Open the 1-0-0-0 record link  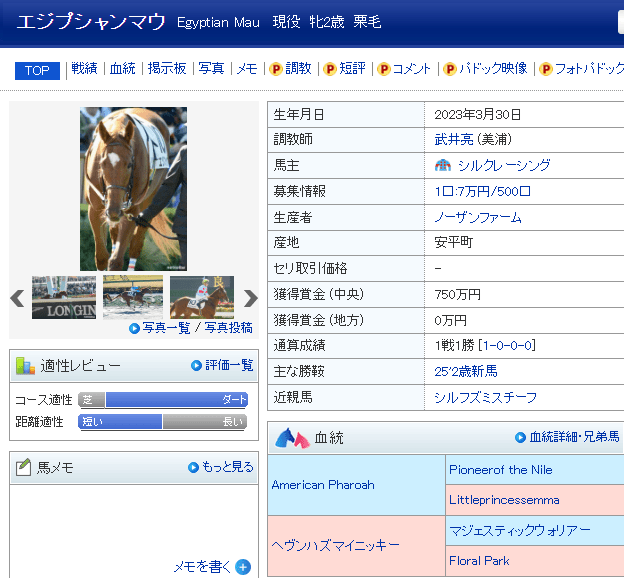coord(507,346)
